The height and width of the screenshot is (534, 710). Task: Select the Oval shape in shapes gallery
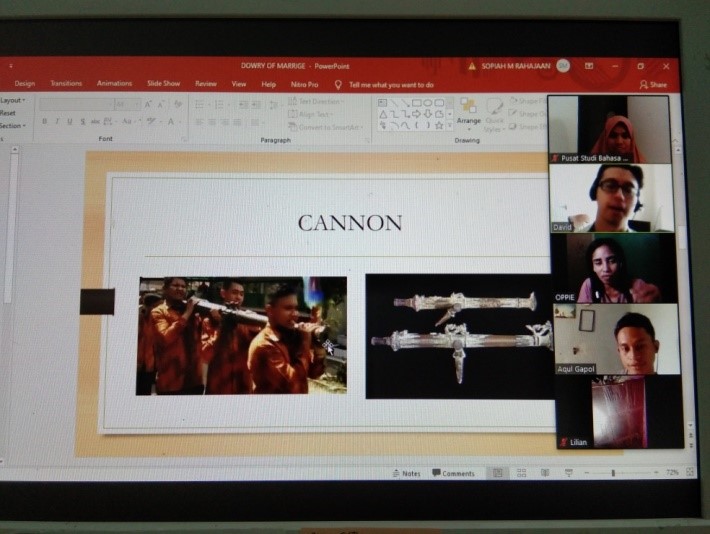tap(427, 103)
